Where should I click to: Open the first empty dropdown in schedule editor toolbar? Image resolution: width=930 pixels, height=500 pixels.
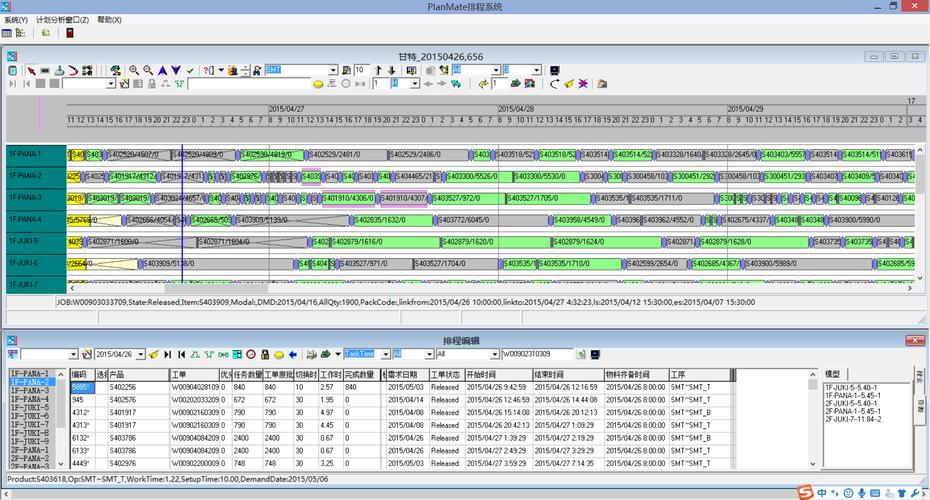click(x=73, y=354)
